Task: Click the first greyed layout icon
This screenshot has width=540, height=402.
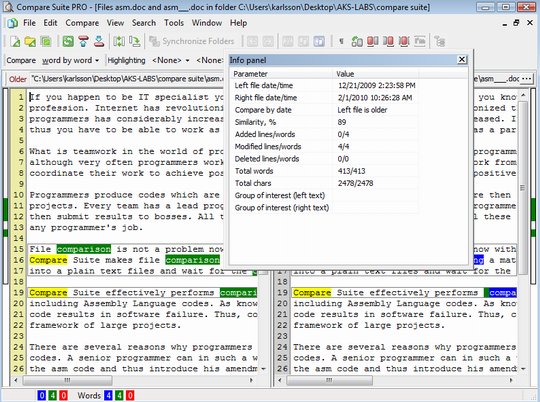Action: coord(288,42)
